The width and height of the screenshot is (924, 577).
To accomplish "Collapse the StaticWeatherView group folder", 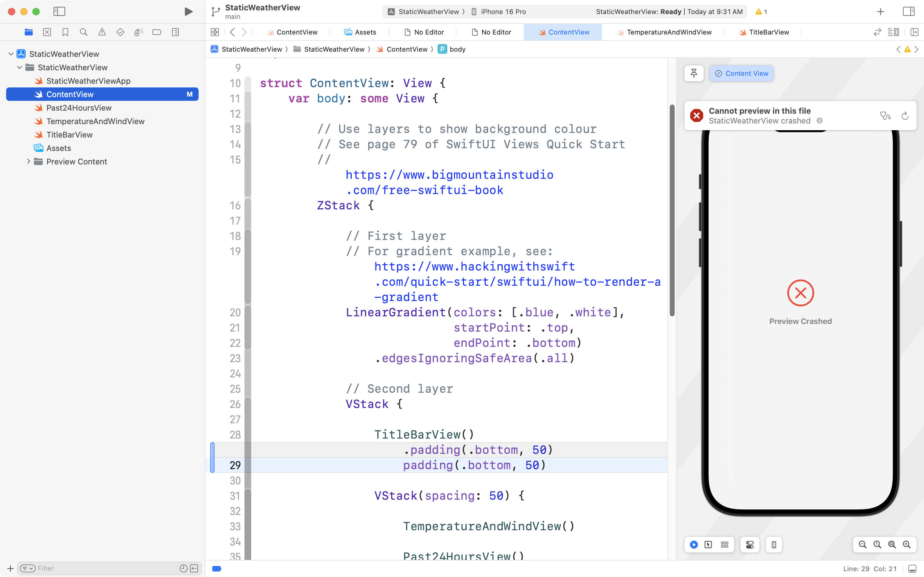I will pyautogui.click(x=20, y=68).
